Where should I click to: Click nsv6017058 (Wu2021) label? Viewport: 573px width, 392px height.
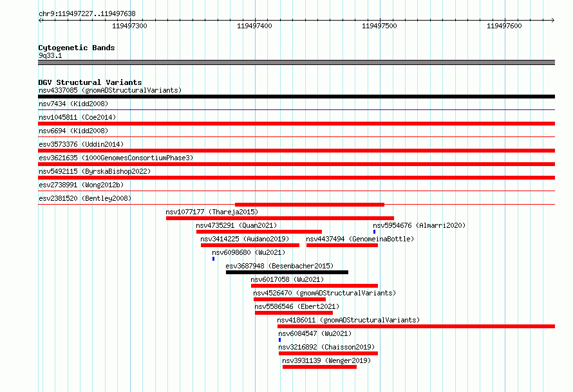pyautogui.click(x=287, y=279)
